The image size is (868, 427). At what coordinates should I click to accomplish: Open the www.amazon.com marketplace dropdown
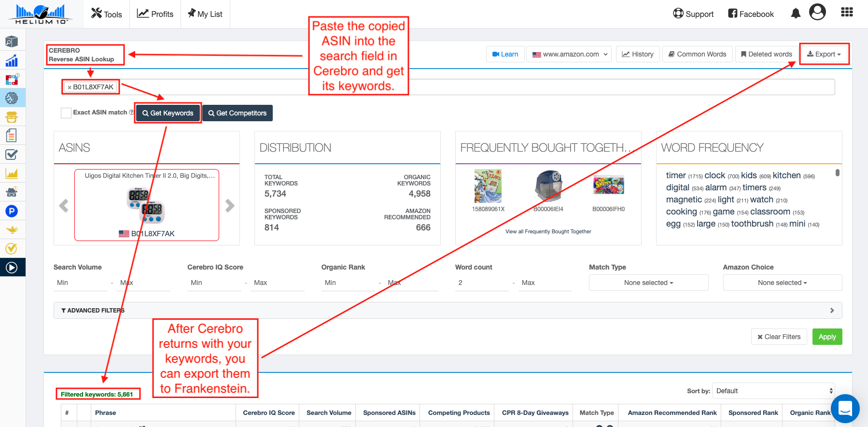click(x=569, y=54)
